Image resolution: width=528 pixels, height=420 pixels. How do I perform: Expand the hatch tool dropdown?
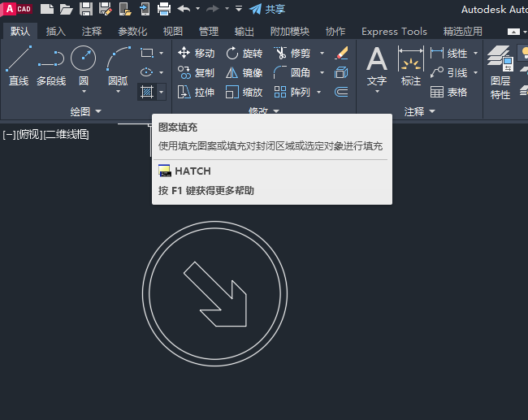(x=162, y=92)
